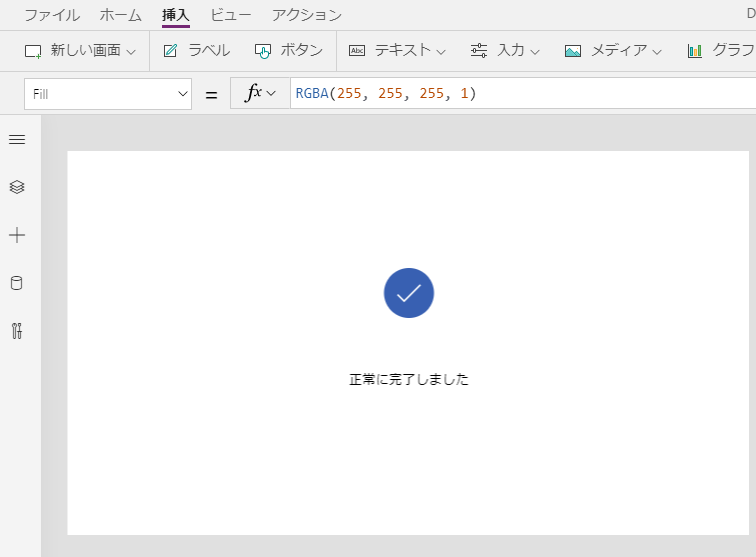
Task: Insert a ボタン control
Action: click(289, 51)
